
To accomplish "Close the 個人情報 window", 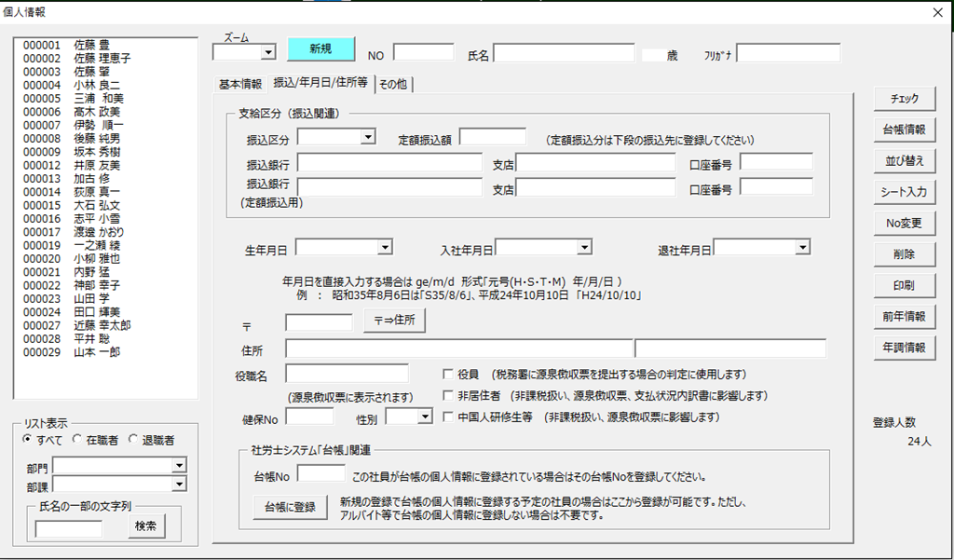I will (937, 12).
